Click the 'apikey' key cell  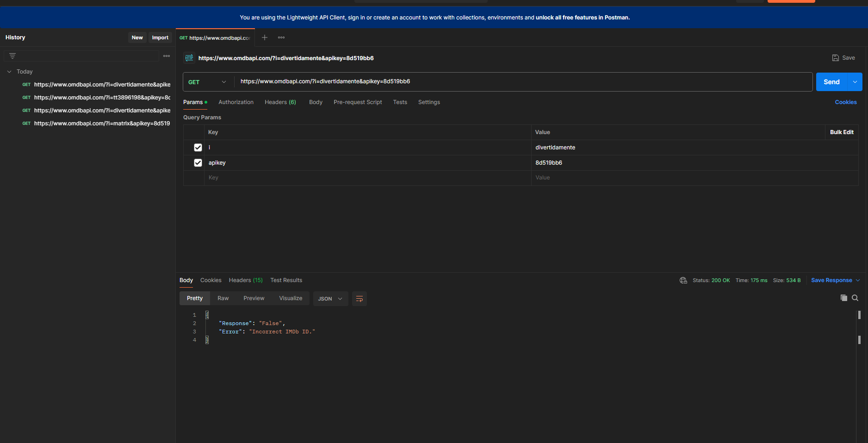coord(368,163)
